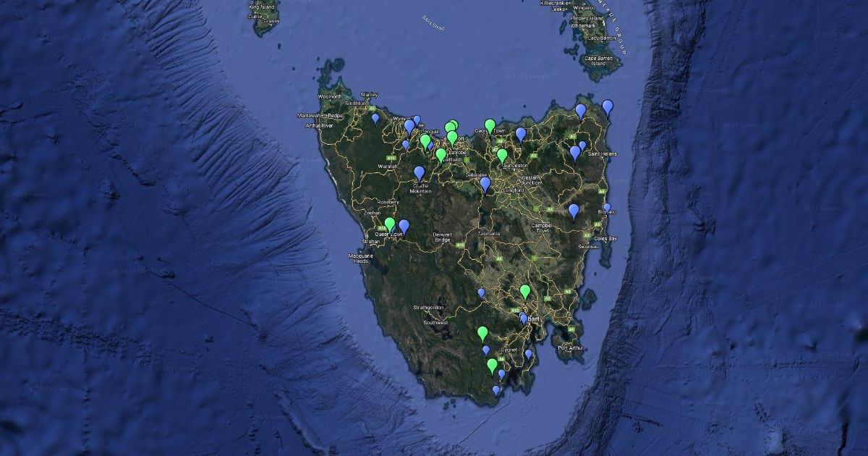Click the Stanley place label
868x456 pixels.
369,94
